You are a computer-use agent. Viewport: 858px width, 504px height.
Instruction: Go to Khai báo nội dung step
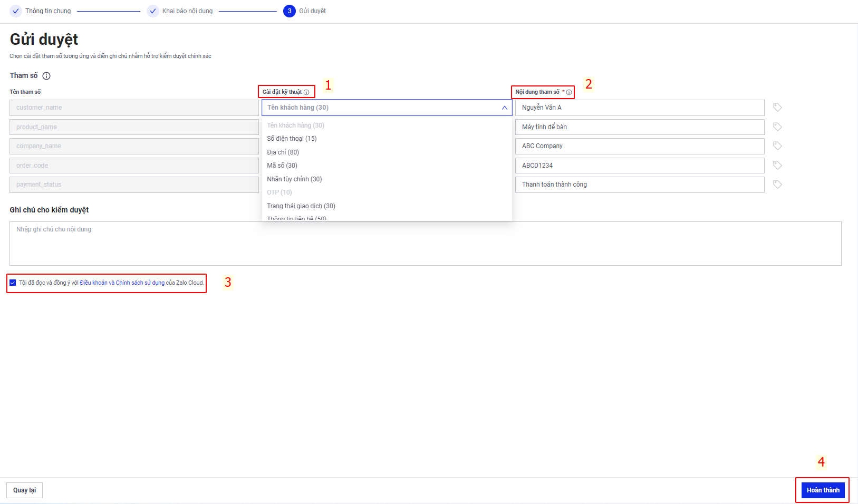[188, 11]
